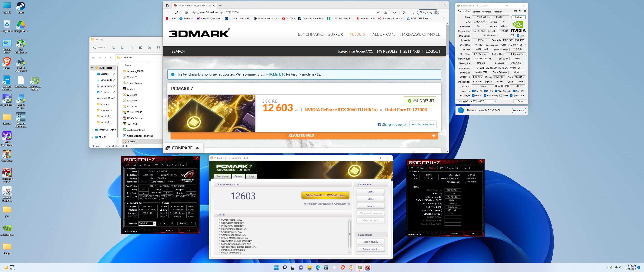Open SPD tab in right CPU-Z window

point(441,168)
